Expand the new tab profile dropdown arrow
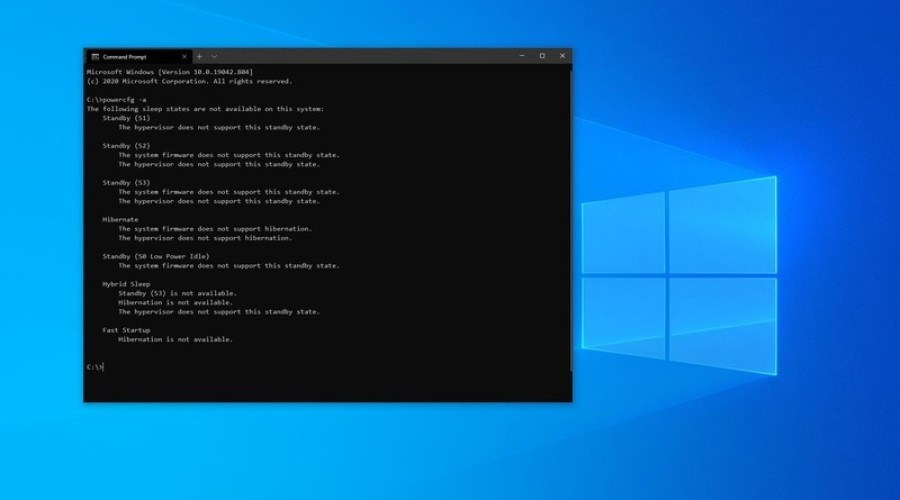 coord(214,57)
